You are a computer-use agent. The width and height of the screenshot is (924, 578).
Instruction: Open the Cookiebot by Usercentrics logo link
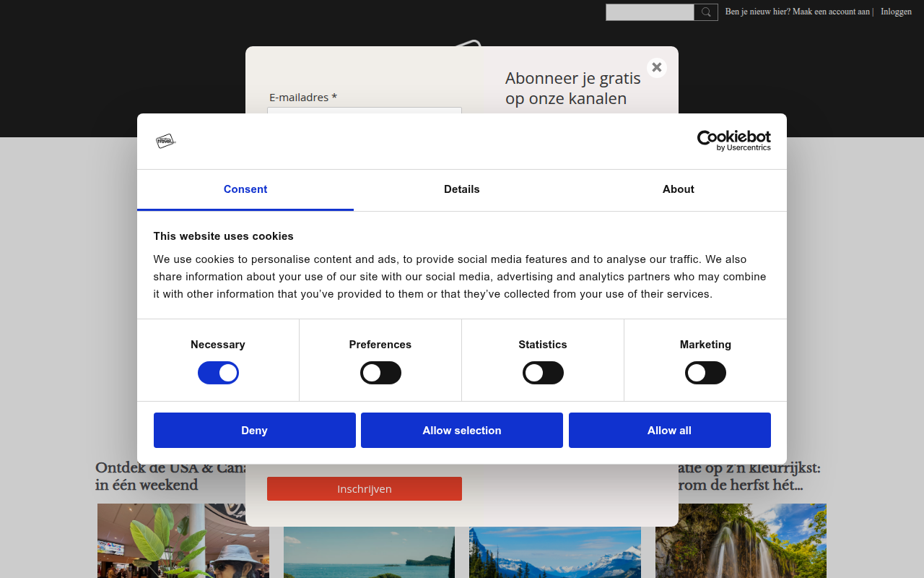(733, 141)
